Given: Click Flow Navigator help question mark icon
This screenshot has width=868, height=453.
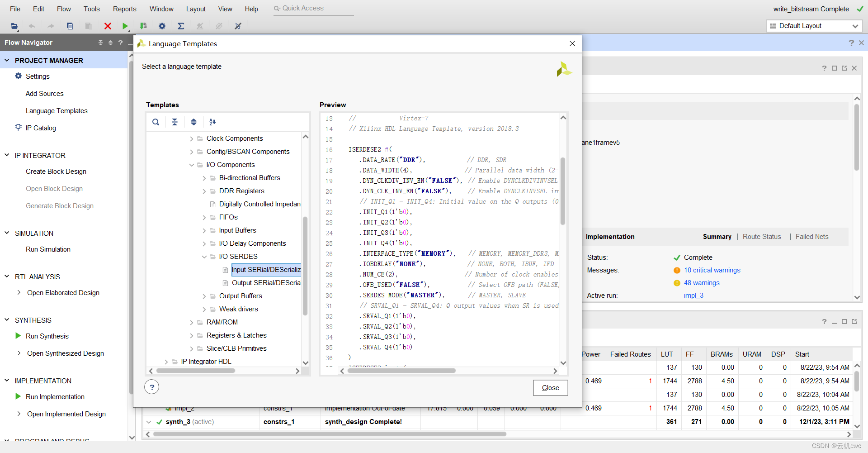Looking at the screenshot, I should [120, 43].
